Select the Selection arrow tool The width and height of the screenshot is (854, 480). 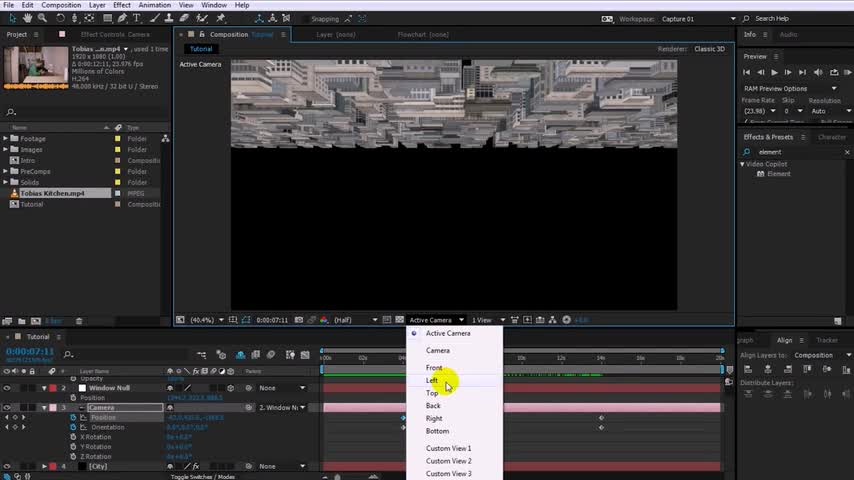coord(12,19)
